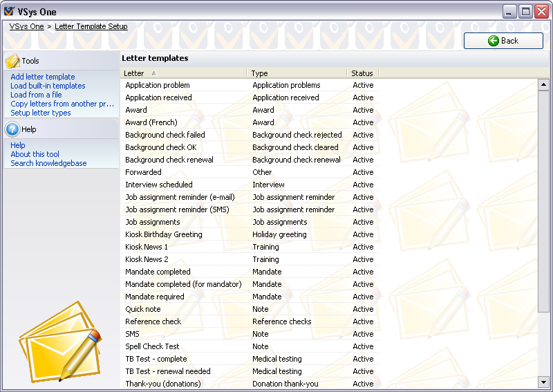Select TB Test - complete letter
Viewport: 553px width, 392px height.
[x=156, y=359]
